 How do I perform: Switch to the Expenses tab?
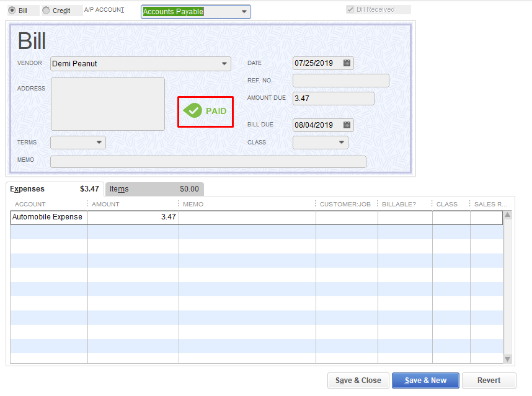55,189
